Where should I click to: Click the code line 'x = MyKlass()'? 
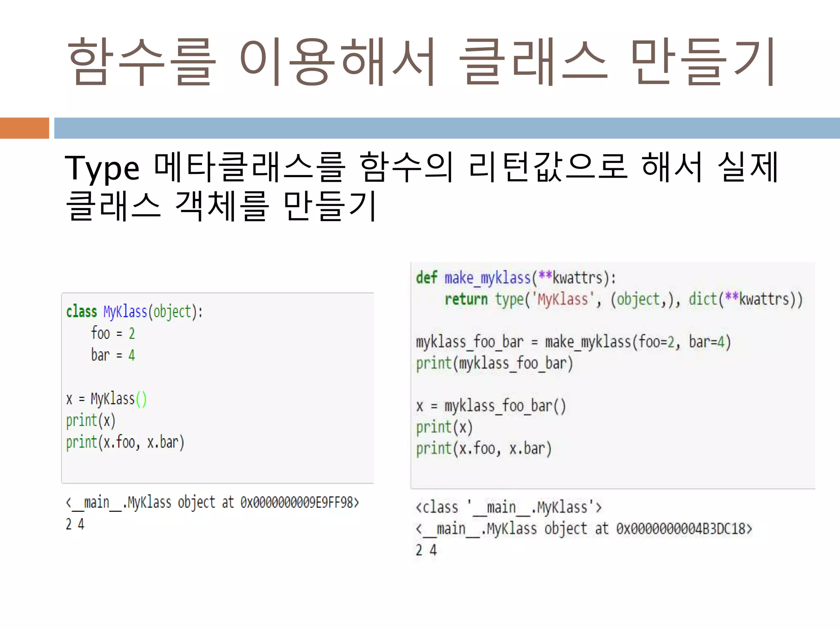(x=106, y=399)
